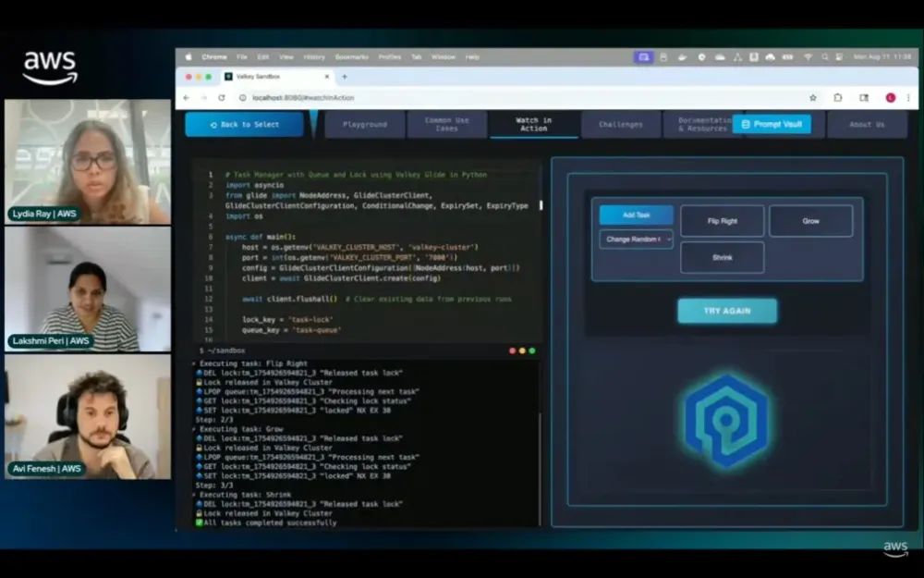The width and height of the screenshot is (924, 578).
Task: Open Control Center in the menu bar
Action: pos(839,57)
